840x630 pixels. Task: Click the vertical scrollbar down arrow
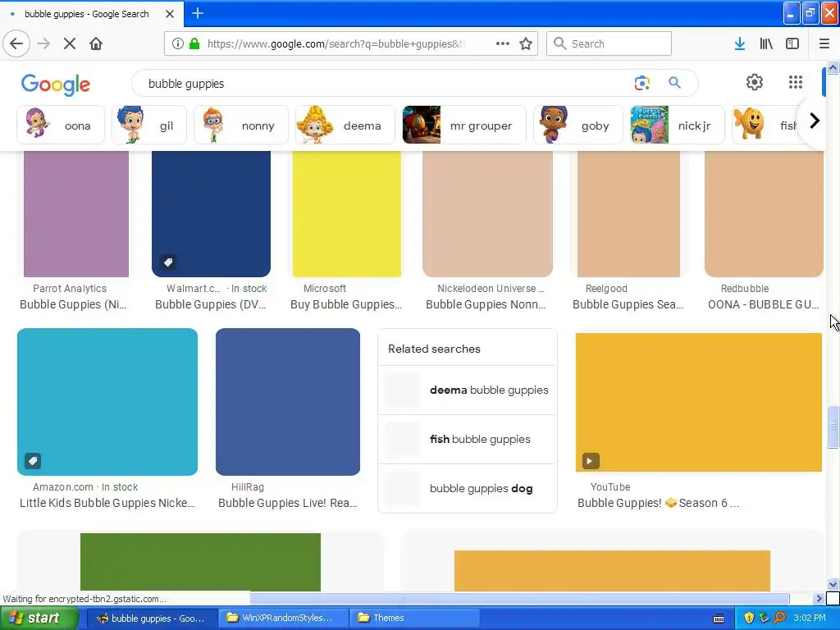[x=833, y=584]
